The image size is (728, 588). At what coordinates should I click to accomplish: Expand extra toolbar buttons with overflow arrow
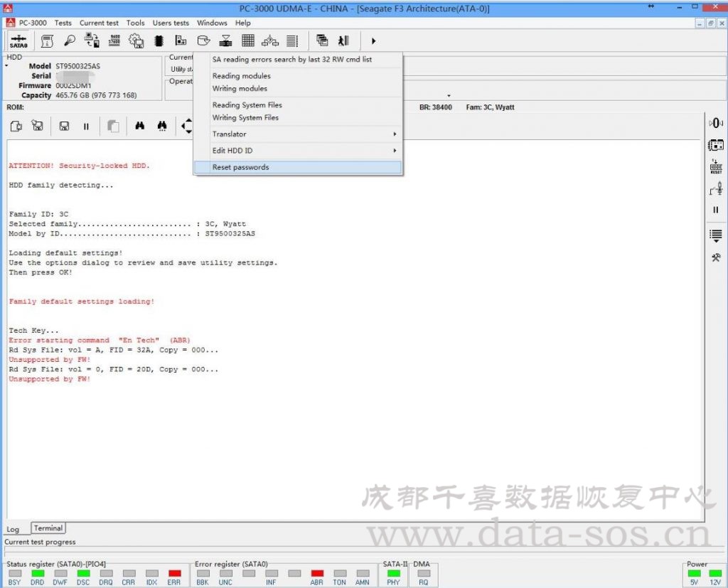pyautogui.click(x=373, y=41)
